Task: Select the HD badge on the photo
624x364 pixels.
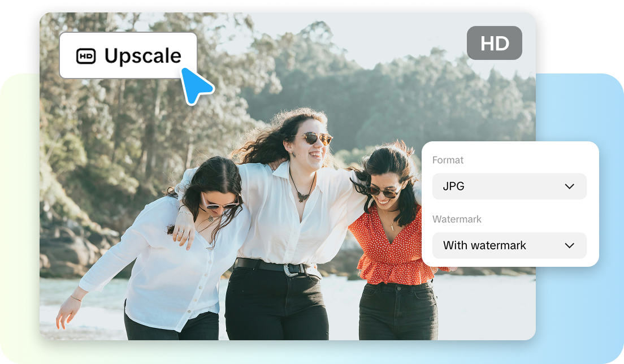Action: [494, 43]
